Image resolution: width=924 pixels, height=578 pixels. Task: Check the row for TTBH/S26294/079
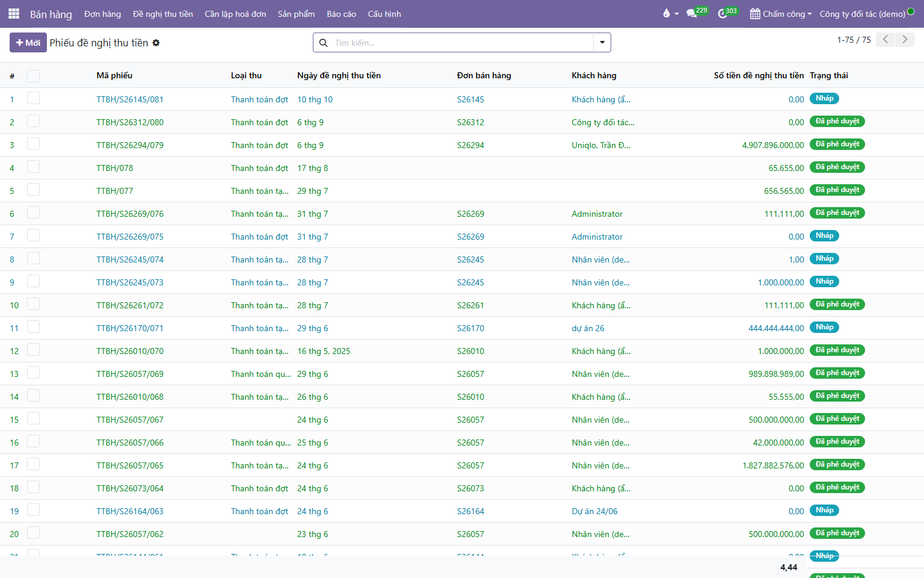34,144
